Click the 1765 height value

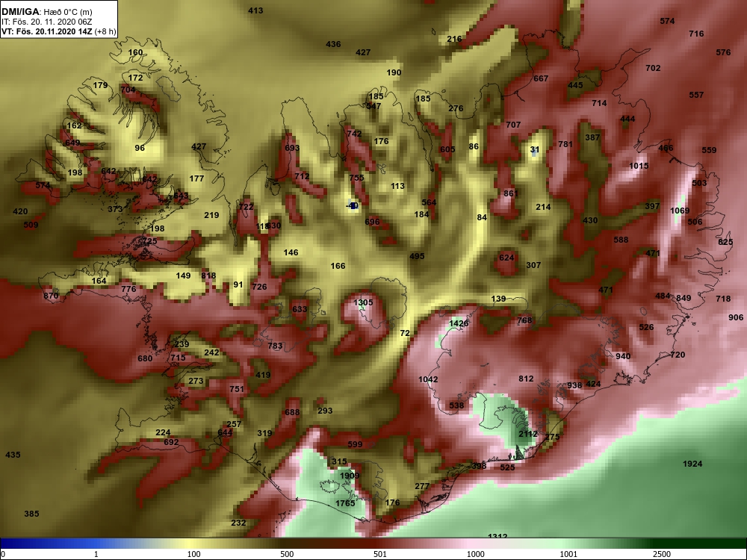point(345,503)
